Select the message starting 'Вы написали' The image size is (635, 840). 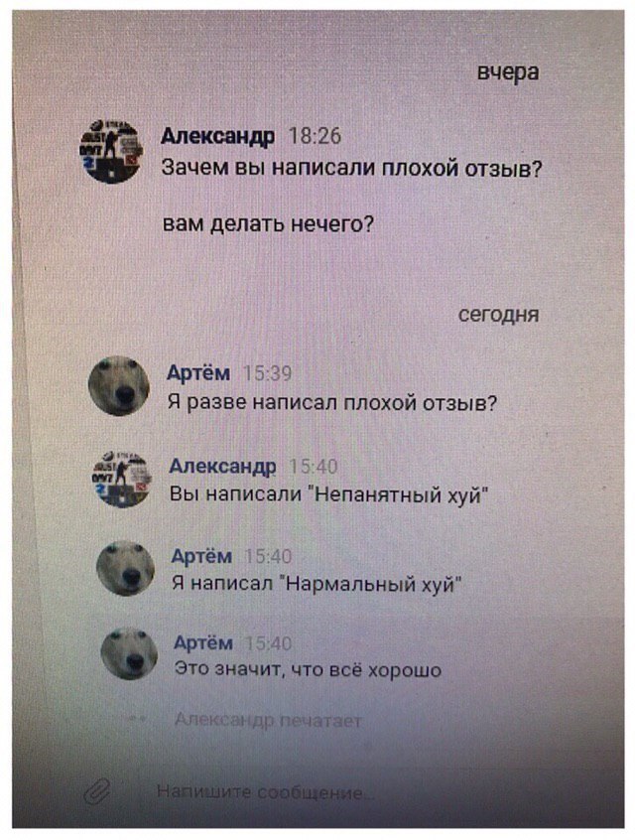point(329,493)
